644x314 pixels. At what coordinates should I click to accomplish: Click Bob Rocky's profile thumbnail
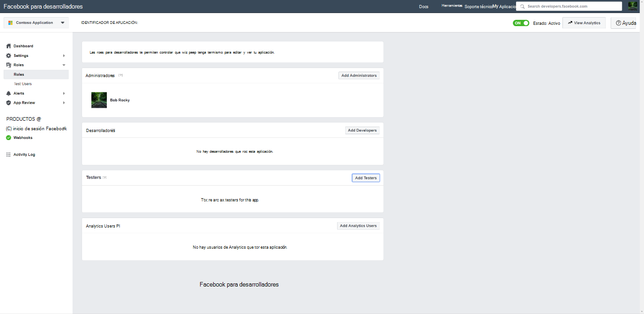pos(99,100)
